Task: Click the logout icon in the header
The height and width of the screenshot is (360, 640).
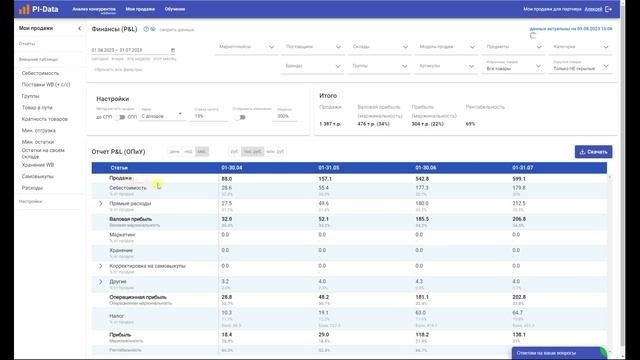Action: click(609, 9)
